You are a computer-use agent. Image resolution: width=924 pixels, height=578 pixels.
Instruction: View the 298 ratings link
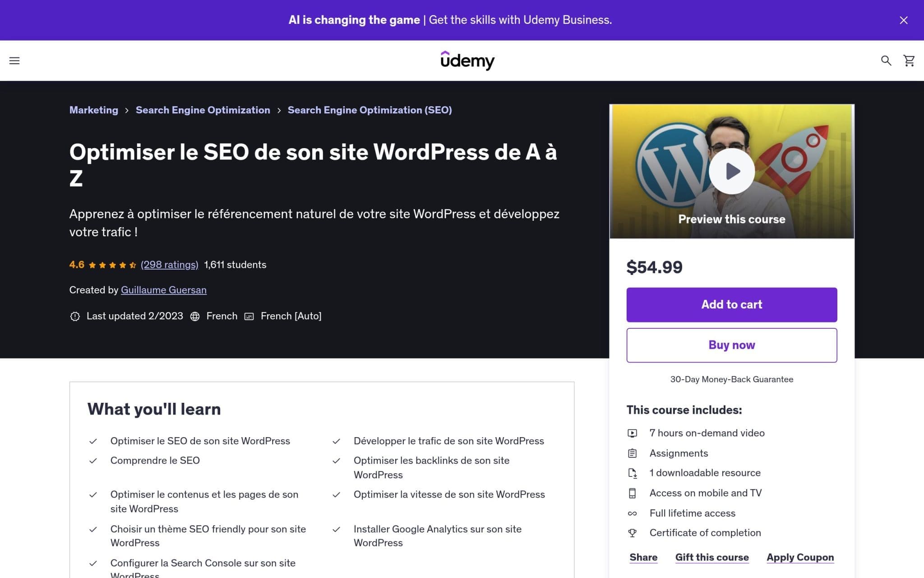169,265
